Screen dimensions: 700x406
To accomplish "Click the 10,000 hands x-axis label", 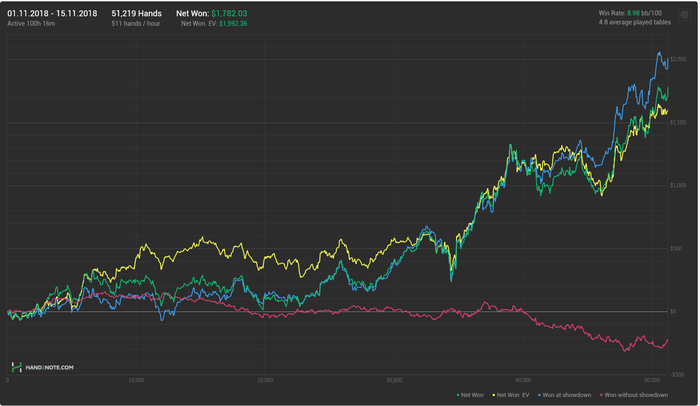I will 137,381.
